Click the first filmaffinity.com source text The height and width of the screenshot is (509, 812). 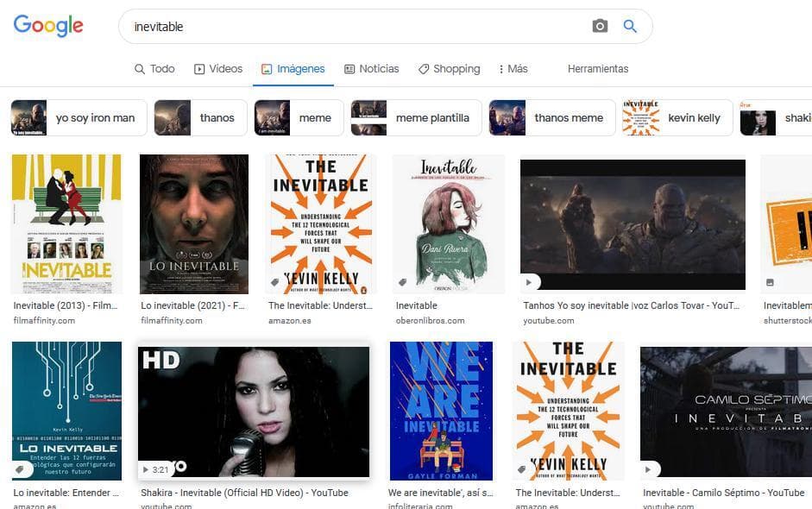tap(44, 321)
